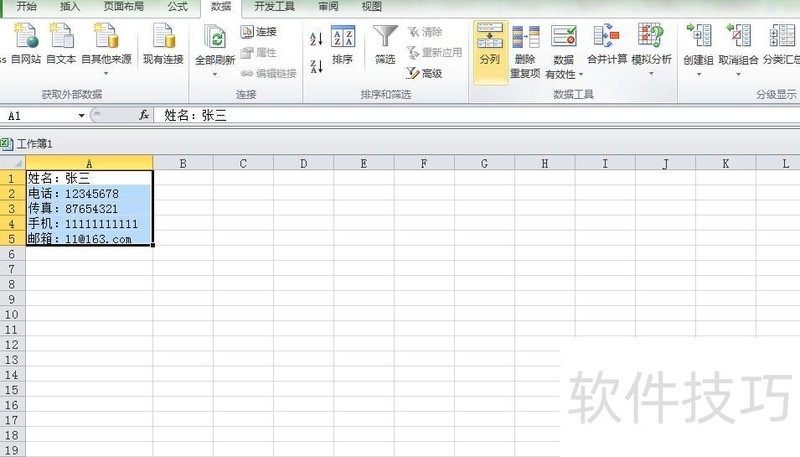Click the 高级 (Advanced filter) button
Viewport: 800px width, 457px height.
pos(424,73)
